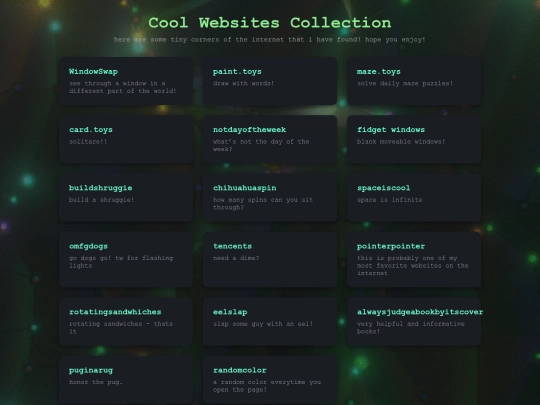Image resolution: width=540 pixels, height=405 pixels.
Task: Select the tencents card
Action: pyautogui.click(x=270, y=260)
